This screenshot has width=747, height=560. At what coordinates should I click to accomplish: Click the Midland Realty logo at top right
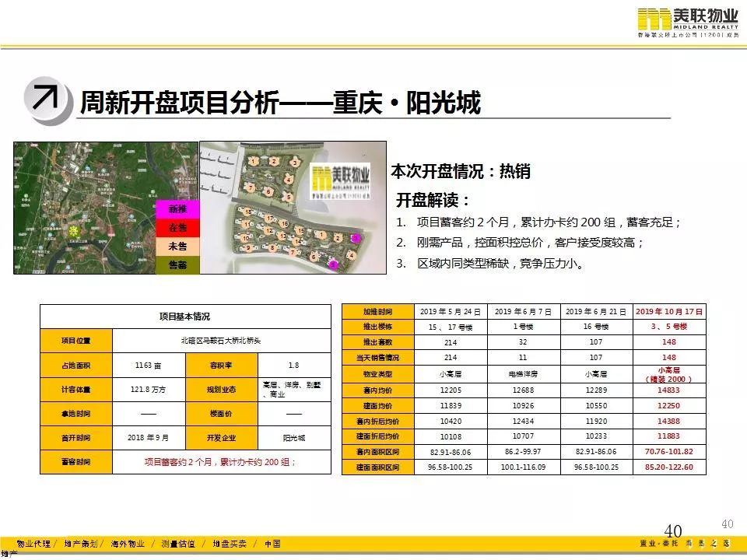pos(688,23)
